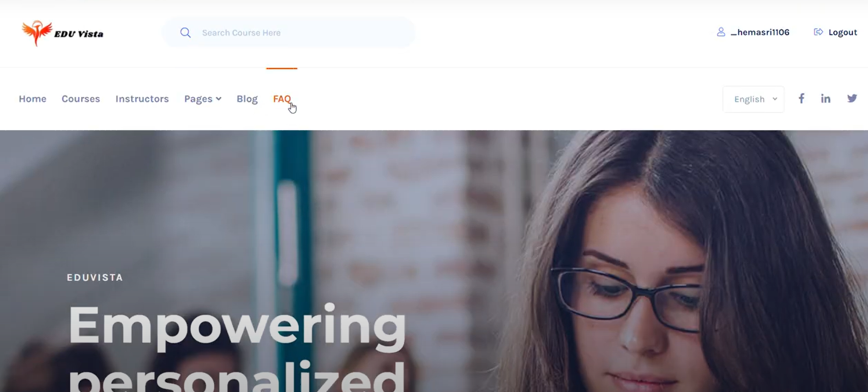Click the Logout link

tap(843, 32)
